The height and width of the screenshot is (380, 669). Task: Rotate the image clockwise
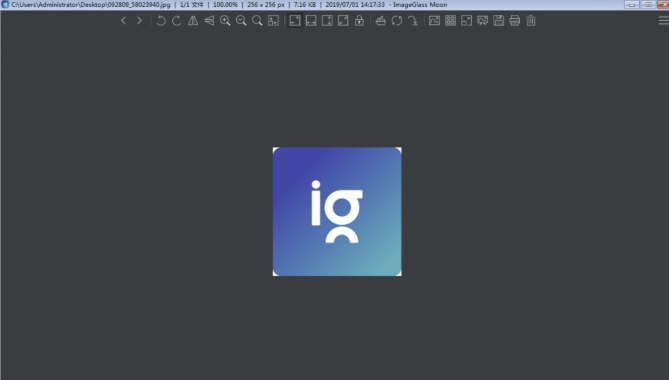[177, 20]
